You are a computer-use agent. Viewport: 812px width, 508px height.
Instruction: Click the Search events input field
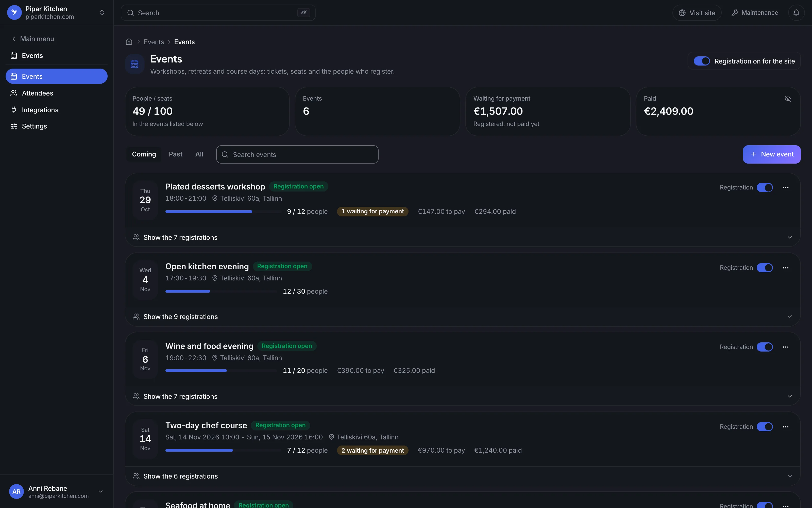click(297, 154)
